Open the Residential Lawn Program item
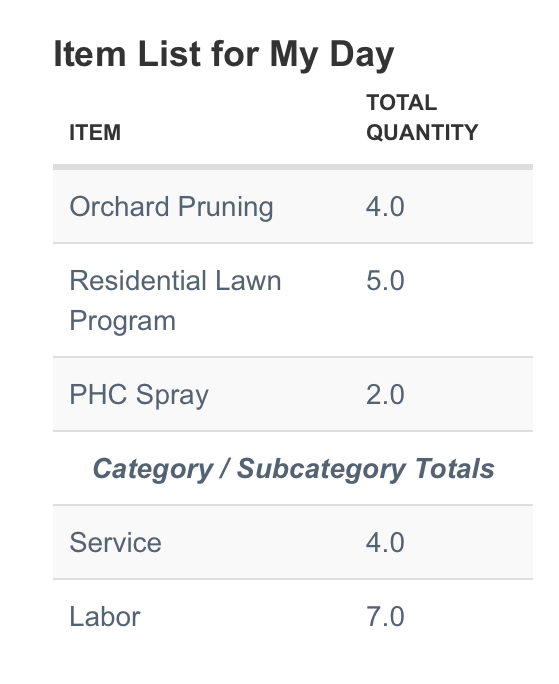Screen dimensions: 559x684 pos(175,301)
